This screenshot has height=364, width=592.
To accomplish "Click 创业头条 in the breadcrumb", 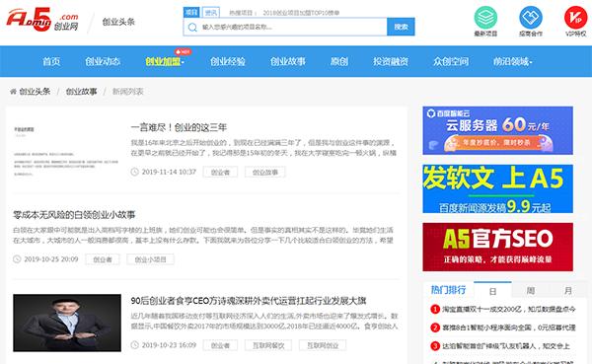I will 35,92.
